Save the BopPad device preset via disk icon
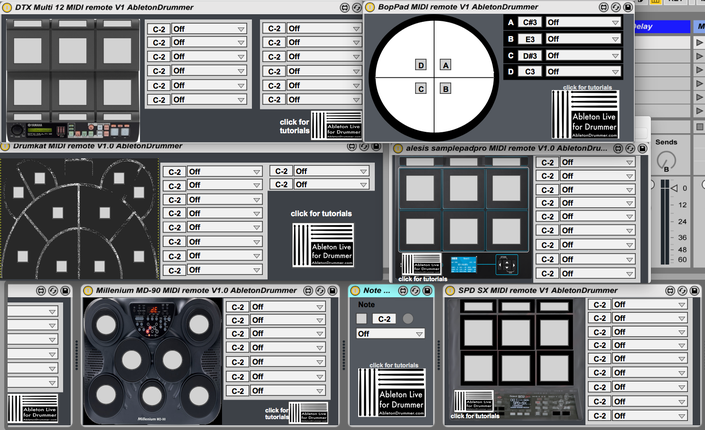The width and height of the screenshot is (705, 430). 628,7
